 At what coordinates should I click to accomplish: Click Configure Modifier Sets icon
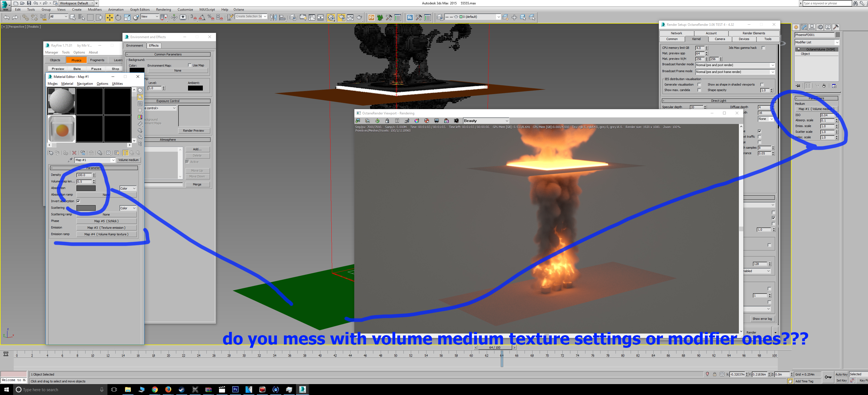pos(834,86)
